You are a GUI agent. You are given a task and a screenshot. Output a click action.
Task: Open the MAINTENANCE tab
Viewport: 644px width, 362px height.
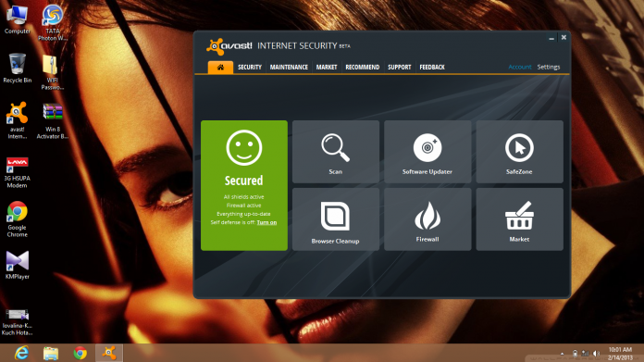pos(289,67)
